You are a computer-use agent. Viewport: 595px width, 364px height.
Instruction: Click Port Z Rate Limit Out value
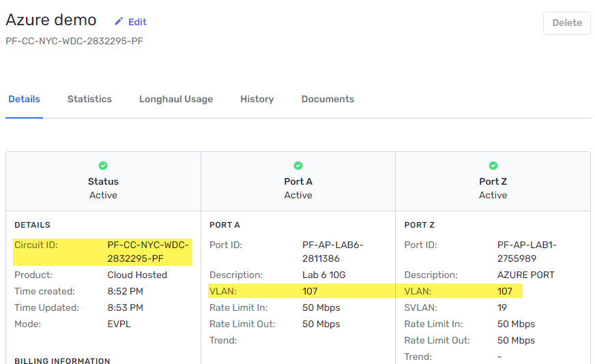point(516,341)
